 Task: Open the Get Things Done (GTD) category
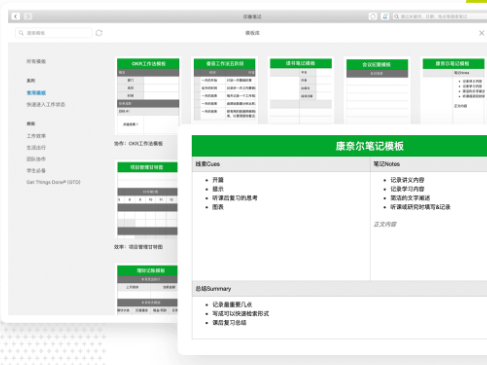[53, 182]
